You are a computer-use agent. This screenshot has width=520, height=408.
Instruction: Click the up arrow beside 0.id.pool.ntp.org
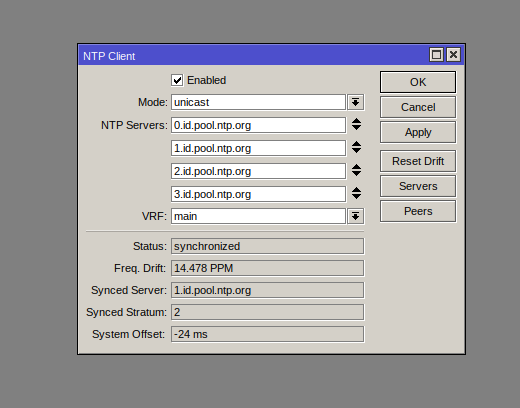(x=356, y=121)
